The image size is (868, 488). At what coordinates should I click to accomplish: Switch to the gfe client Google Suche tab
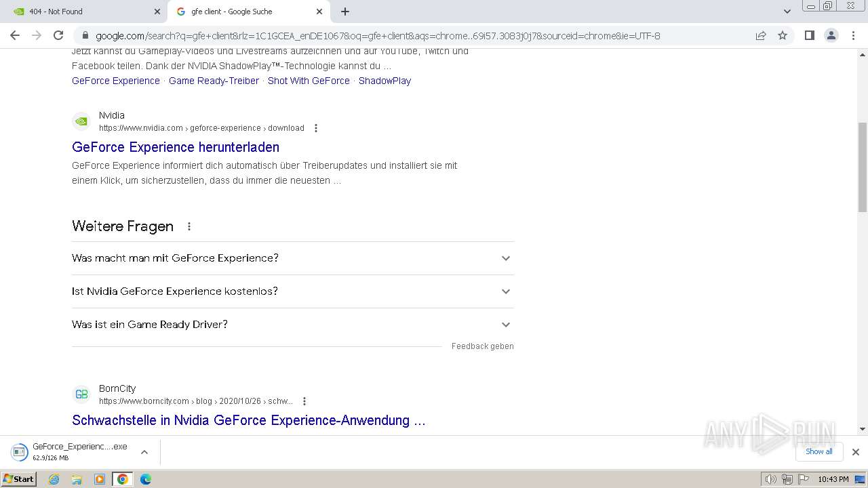click(x=248, y=12)
